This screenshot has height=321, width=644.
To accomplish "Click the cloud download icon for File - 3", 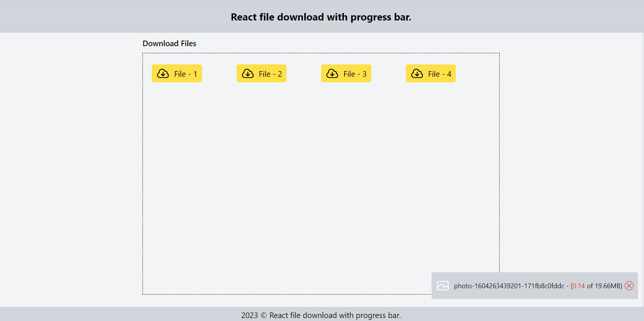I will pos(332,73).
